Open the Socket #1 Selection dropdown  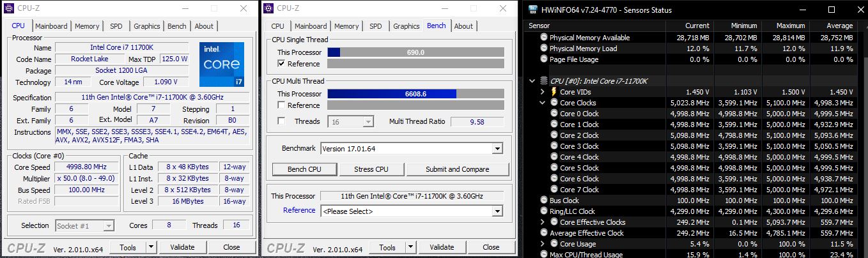point(109,225)
